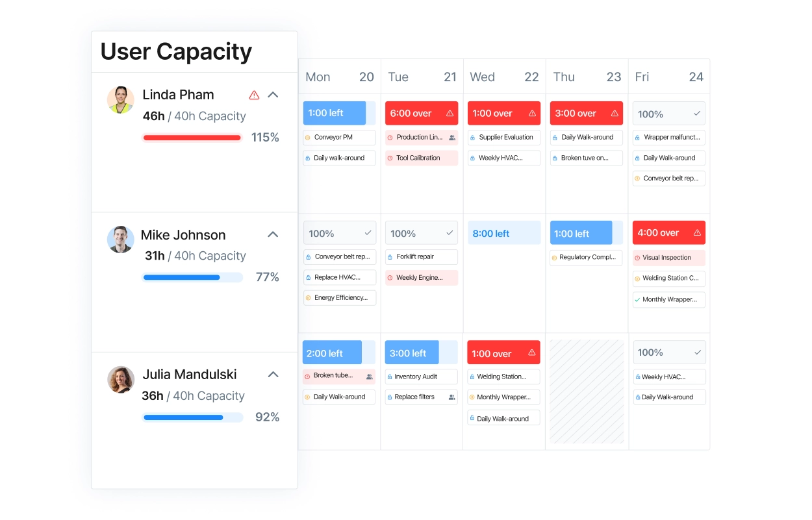Collapse the Linda Pham capacity row

(x=273, y=94)
